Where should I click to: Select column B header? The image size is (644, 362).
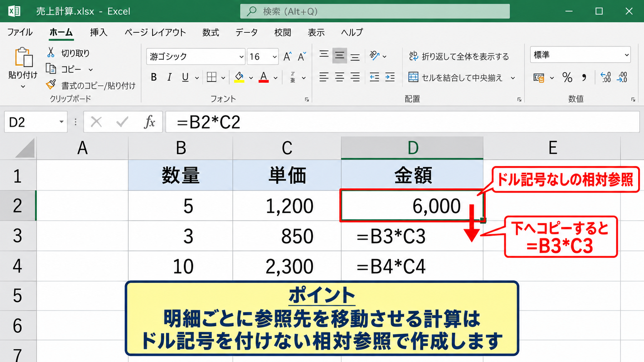(x=181, y=148)
